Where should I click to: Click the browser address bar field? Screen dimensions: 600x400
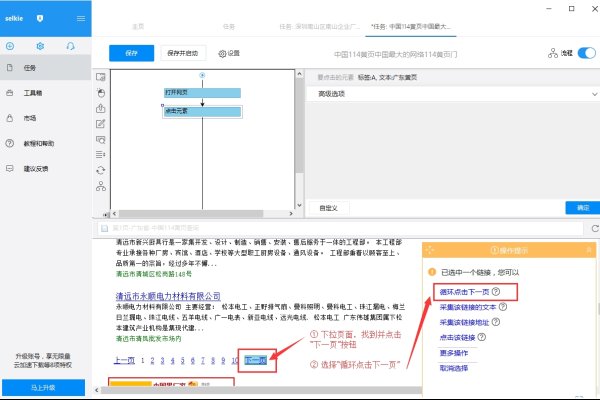pyautogui.click(x=340, y=229)
